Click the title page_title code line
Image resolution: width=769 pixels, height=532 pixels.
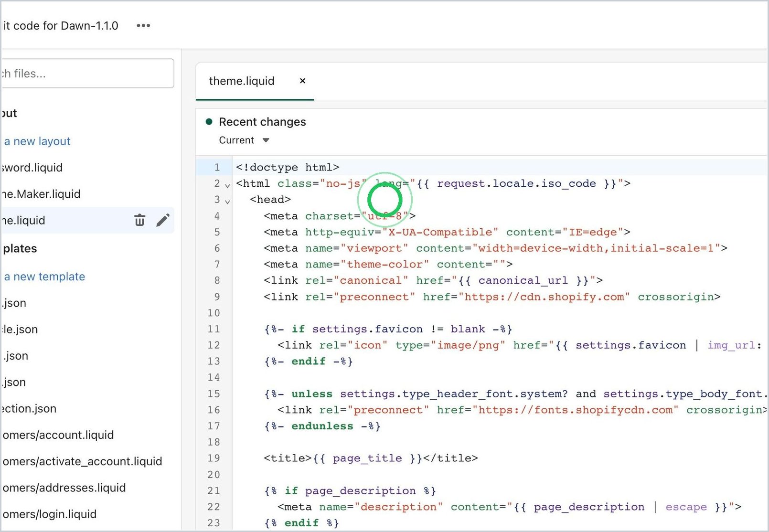click(371, 458)
